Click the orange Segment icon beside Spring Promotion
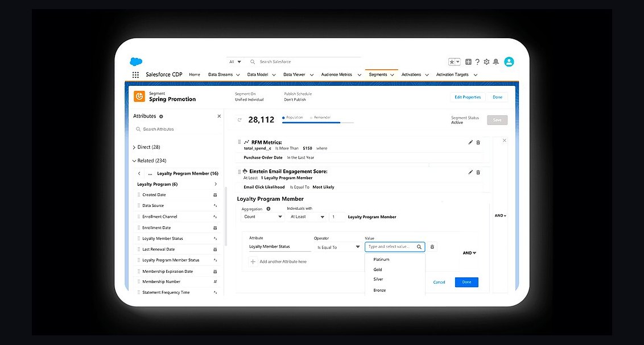This screenshot has height=345, width=644. (x=139, y=97)
